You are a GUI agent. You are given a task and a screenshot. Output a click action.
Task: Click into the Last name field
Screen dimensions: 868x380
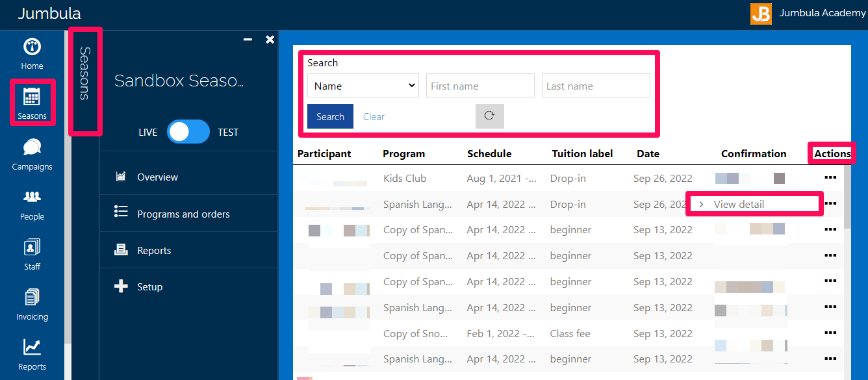596,86
